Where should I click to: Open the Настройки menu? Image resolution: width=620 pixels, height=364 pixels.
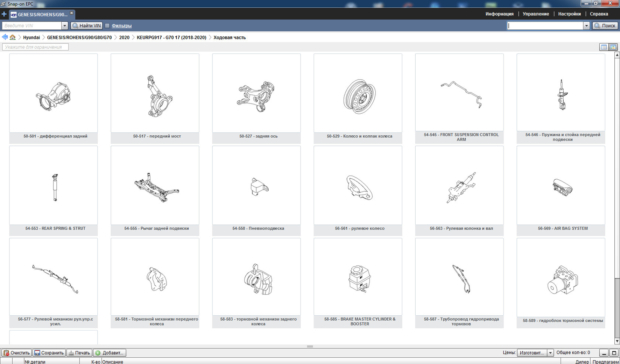click(x=569, y=14)
